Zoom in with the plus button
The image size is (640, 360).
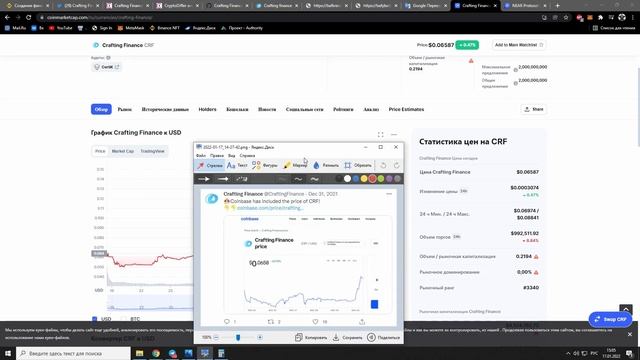[260, 338]
